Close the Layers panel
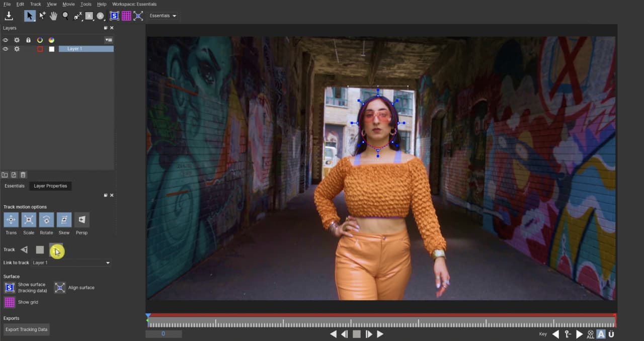Image resolution: width=644 pixels, height=341 pixels. 112,28
